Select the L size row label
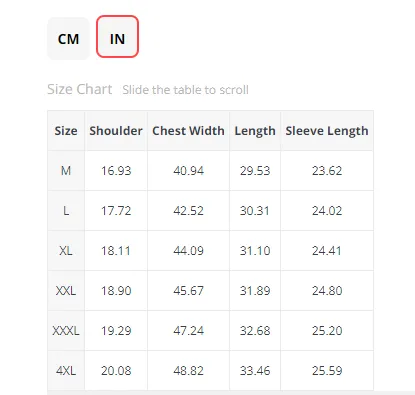 [x=66, y=211]
